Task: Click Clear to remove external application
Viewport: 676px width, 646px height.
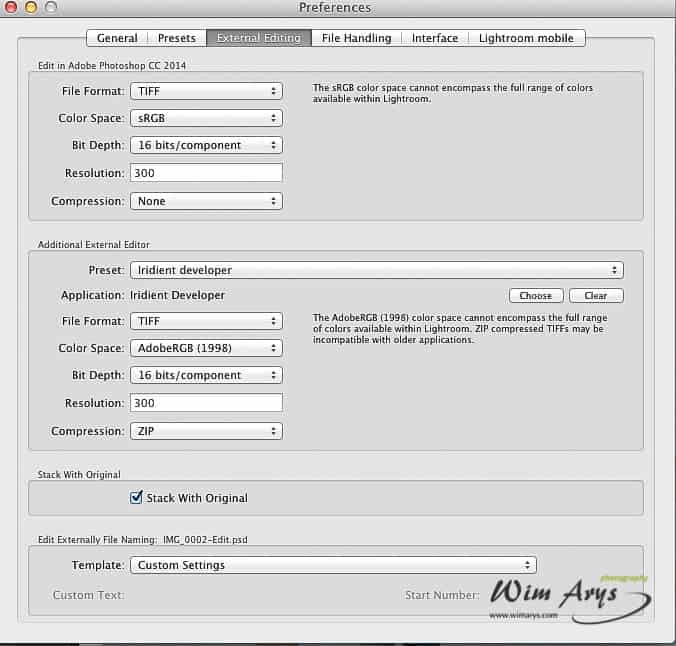Action: [x=596, y=295]
